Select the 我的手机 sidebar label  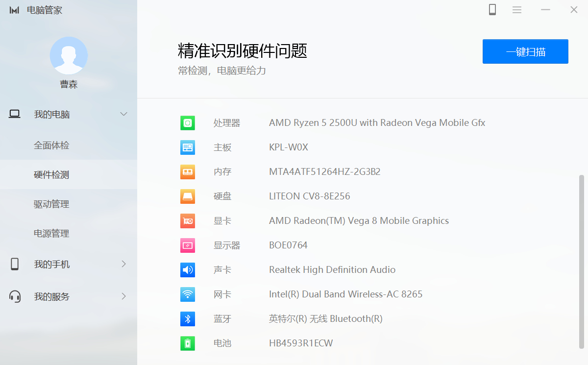point(52,264)
